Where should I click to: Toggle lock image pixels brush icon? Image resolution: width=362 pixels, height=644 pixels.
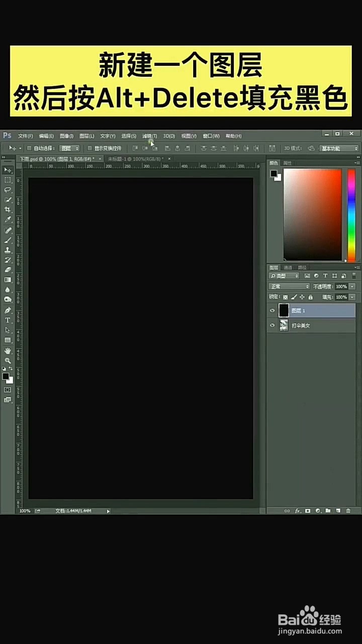pos(294,297)
